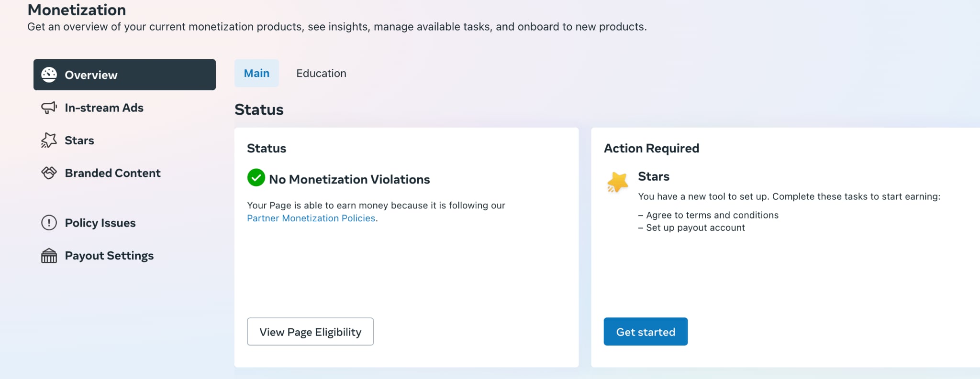Screen dimensions: 980x379
Task: Switch to the Main tab
Action: tap(256, 73)
